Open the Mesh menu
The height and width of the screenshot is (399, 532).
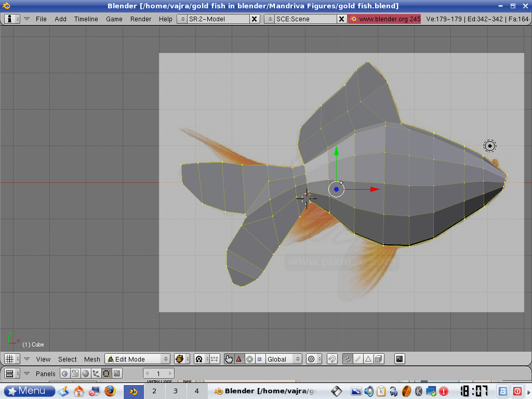[x=92, y=359]
